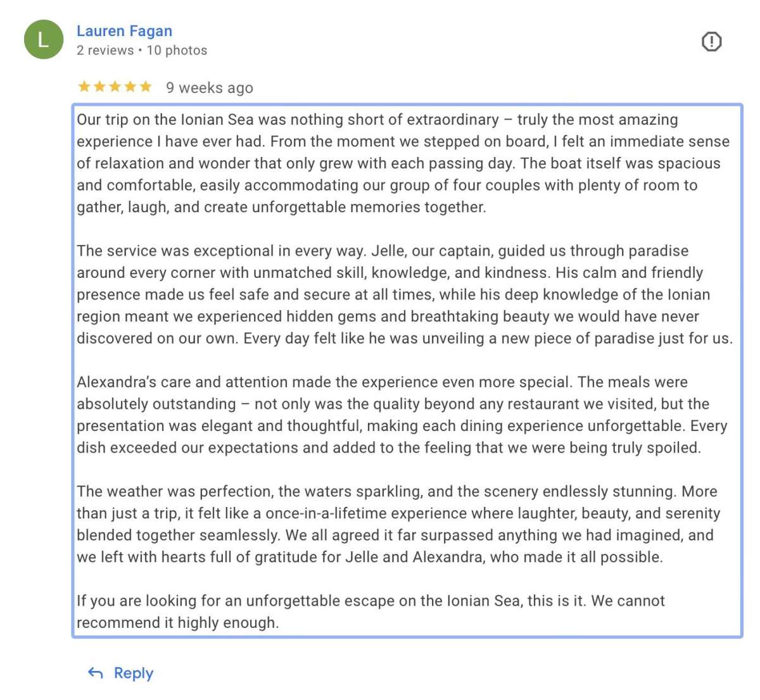Click paragraph starting "Alexandra's care and attention"
The height and width of the screenshot is (700, 760).
tap(403, 415)
